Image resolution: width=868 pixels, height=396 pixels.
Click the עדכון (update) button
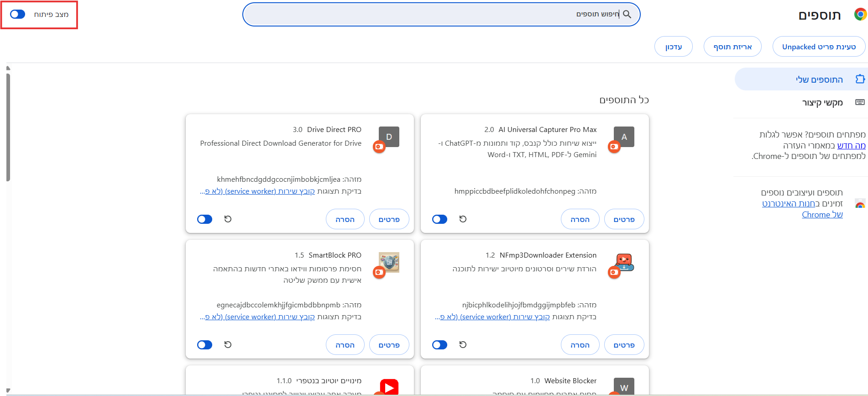coord(674,47)
